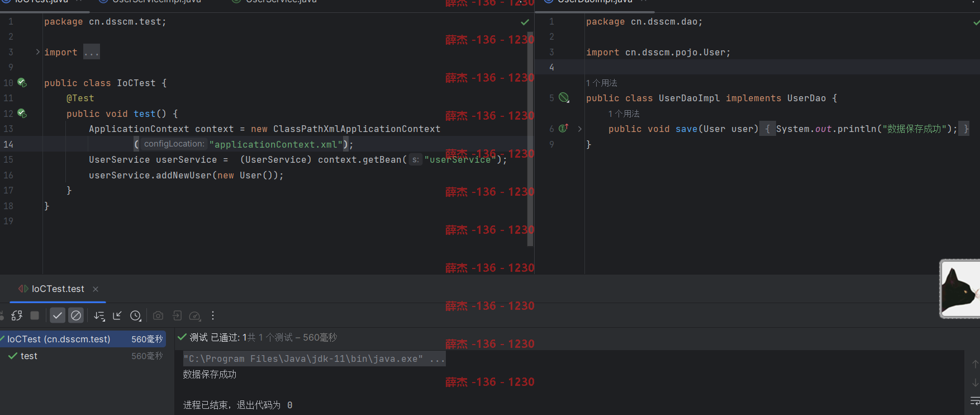Click line number 14 in left gutter
980x415 pixels.
click(x=8, y=144)
